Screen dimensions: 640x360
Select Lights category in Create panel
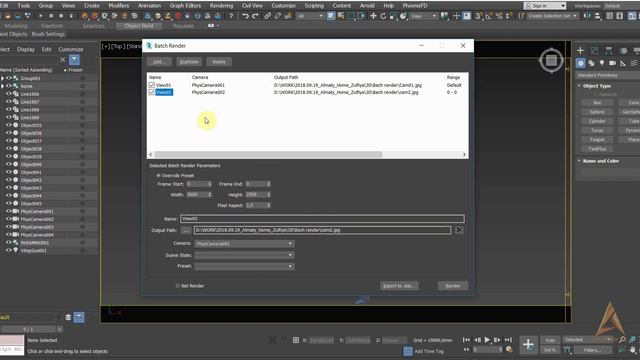pyautogui.click(x=602, y=63)
